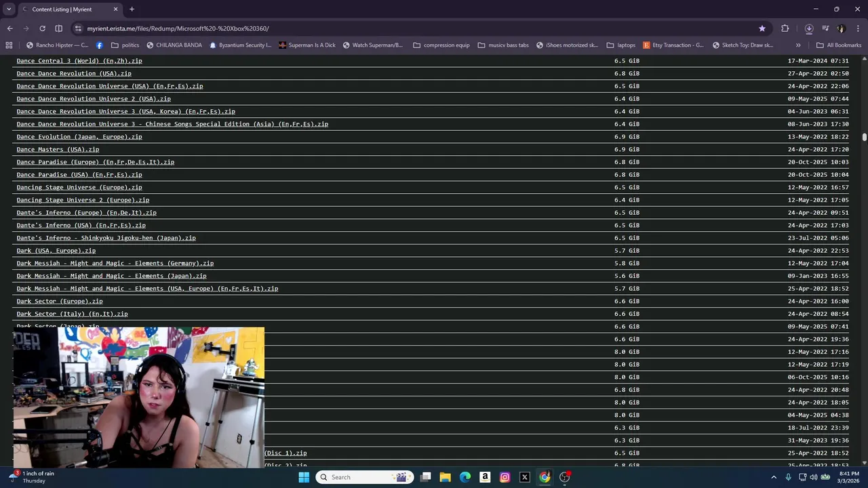The height and width of the screenshot is (488, 868).
Task: Open File Explorer from the taskbar
Action: [x=445, y=477]
